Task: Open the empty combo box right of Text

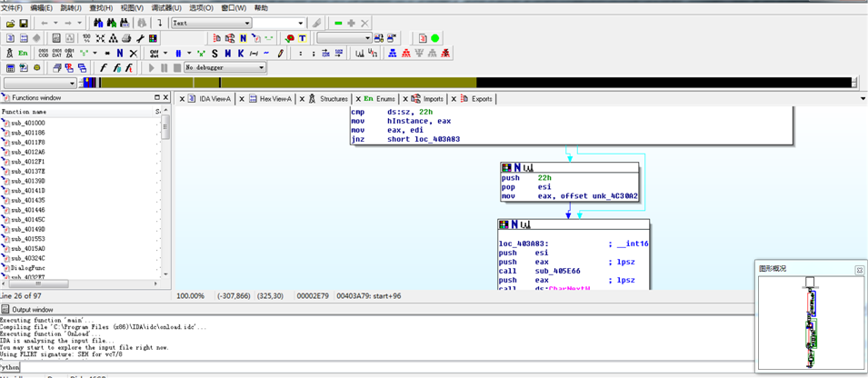Action: click(x=279, y=24)
